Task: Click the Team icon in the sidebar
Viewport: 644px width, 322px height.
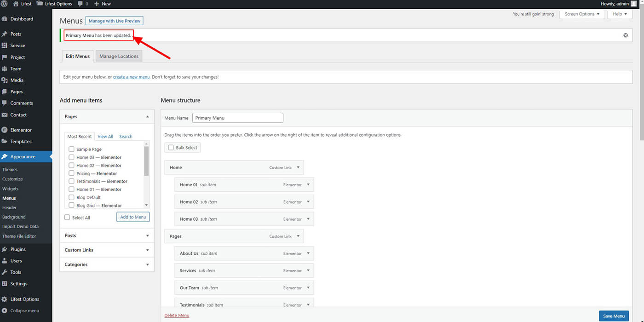Action: (x=5, y=69)
